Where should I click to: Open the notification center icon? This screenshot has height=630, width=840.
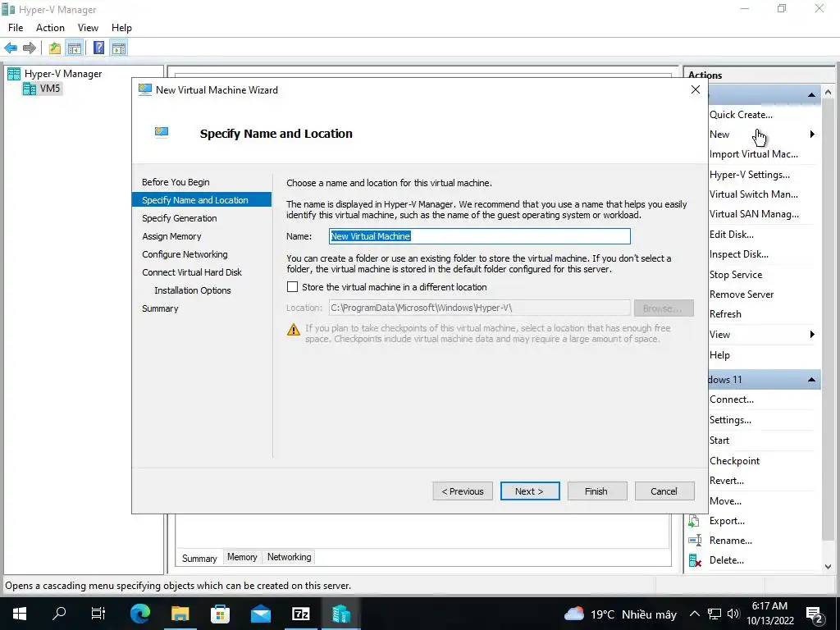point(814,614)
